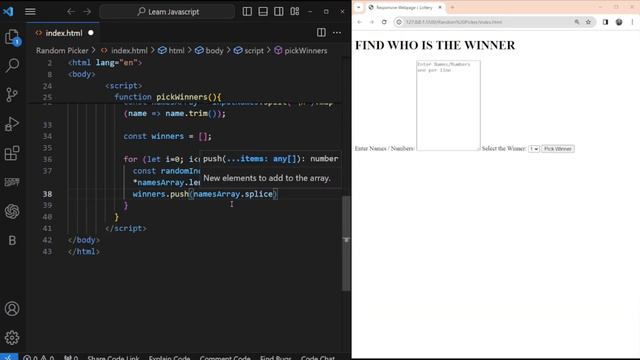The image size is (640, 360).
Task: Click Explain Code in status bar
Action: click(x=169, y=358)
